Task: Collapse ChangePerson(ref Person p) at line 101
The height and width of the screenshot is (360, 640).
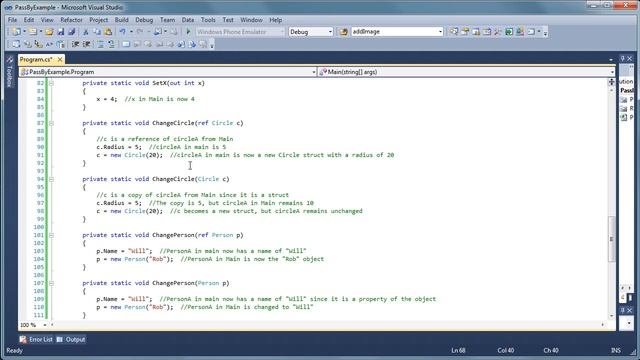Action: coord(51,235)
